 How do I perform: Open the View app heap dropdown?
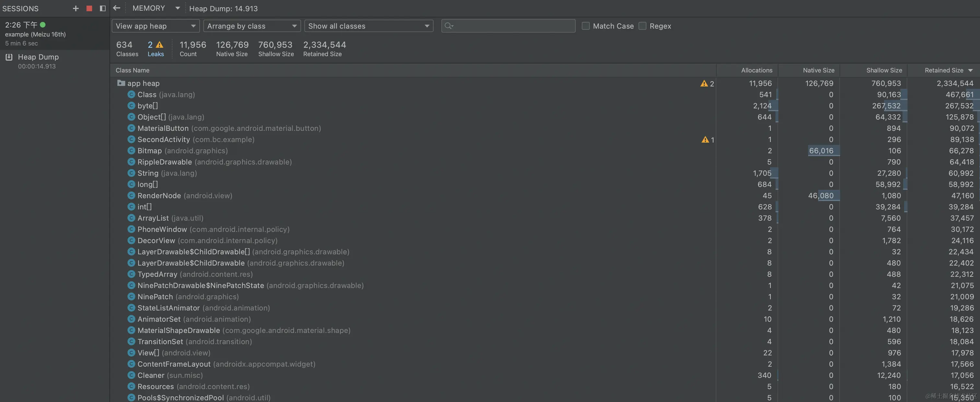pyautogui.click(x=156, y=26)
